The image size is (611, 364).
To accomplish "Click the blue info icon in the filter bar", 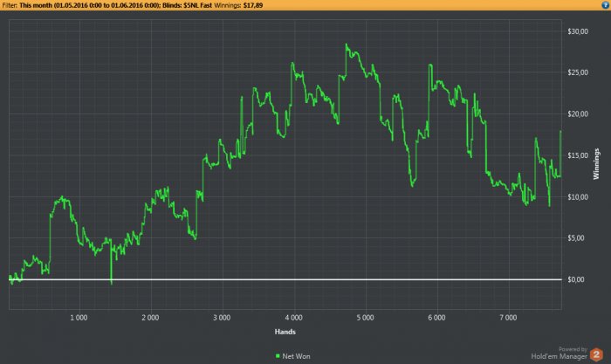I will coord(606,5).
